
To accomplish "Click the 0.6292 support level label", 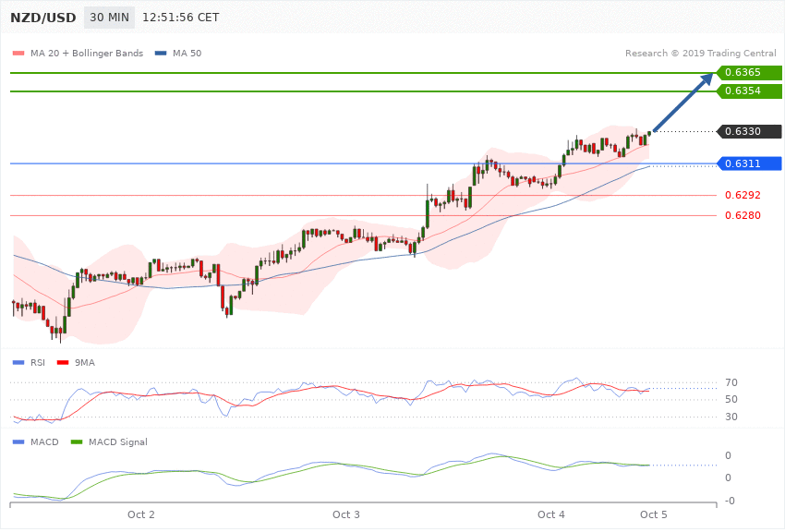I will (x=743, y=195).
